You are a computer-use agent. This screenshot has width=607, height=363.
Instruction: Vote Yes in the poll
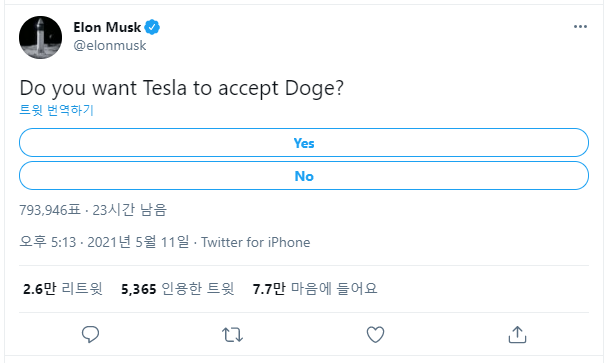[304, 143]
